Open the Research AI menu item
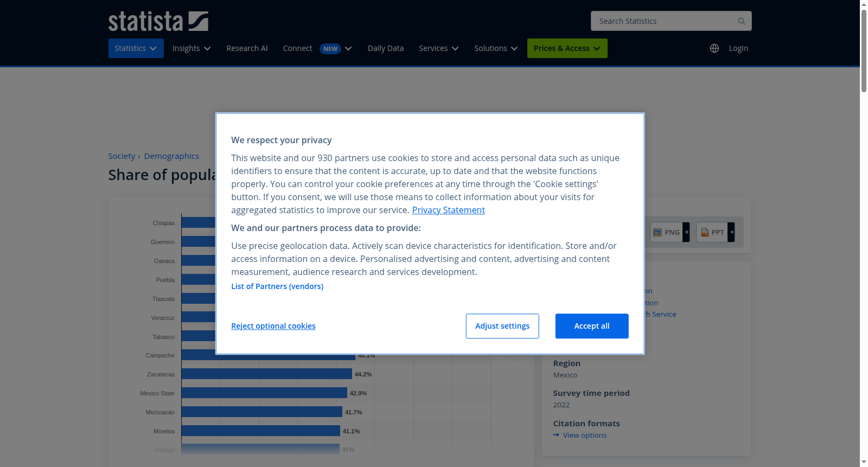Viewport: 868px width, 467px height. pyautogui.click(x=247, y=48)
